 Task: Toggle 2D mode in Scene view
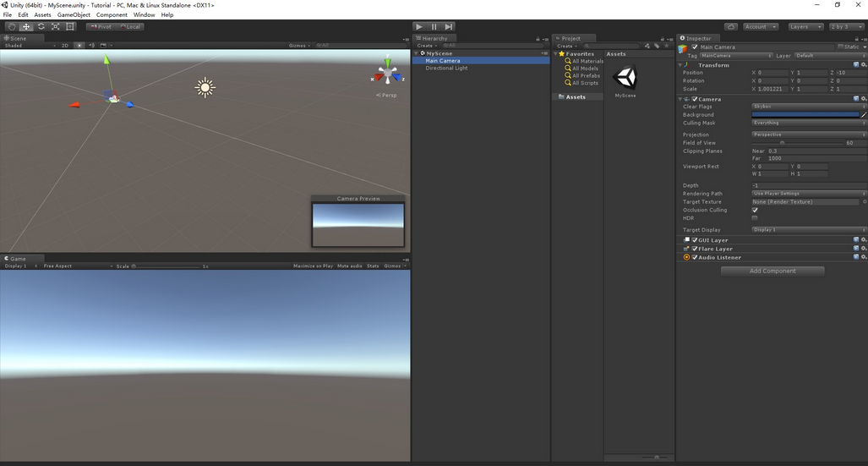[x=65, y=46]
